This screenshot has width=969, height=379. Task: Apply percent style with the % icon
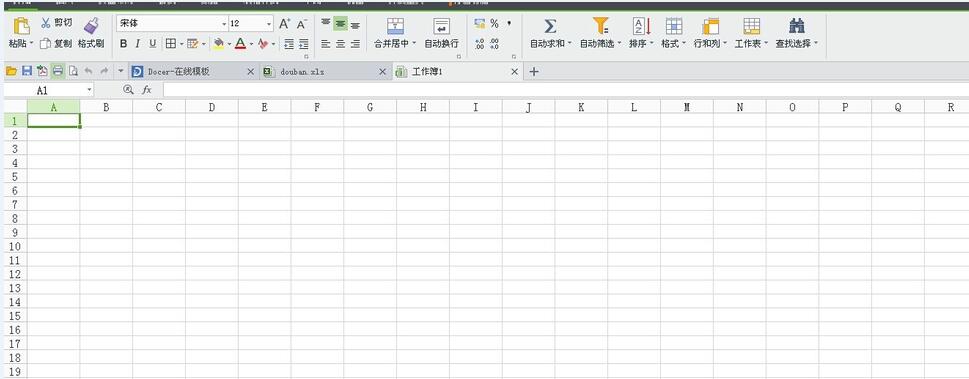click(494, 23)
